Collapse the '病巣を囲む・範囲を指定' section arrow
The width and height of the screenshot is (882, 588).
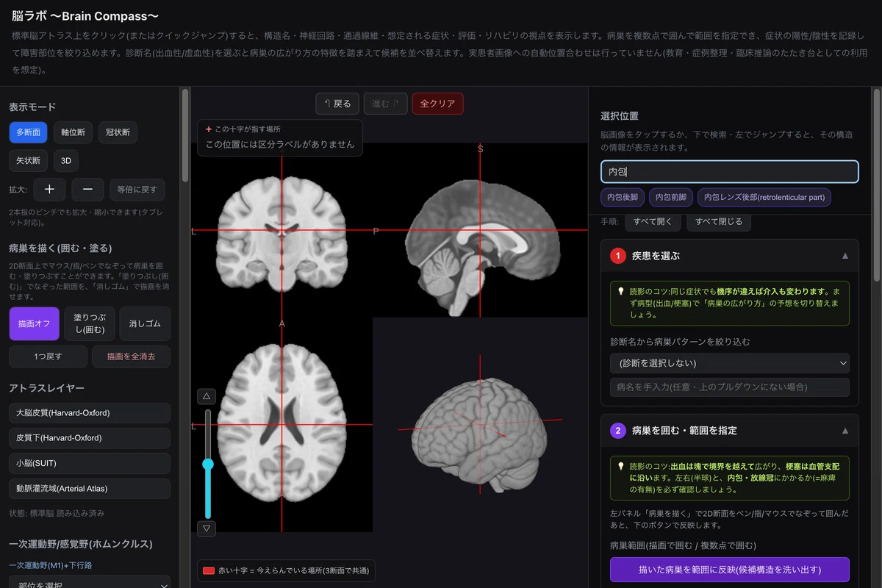845,431
